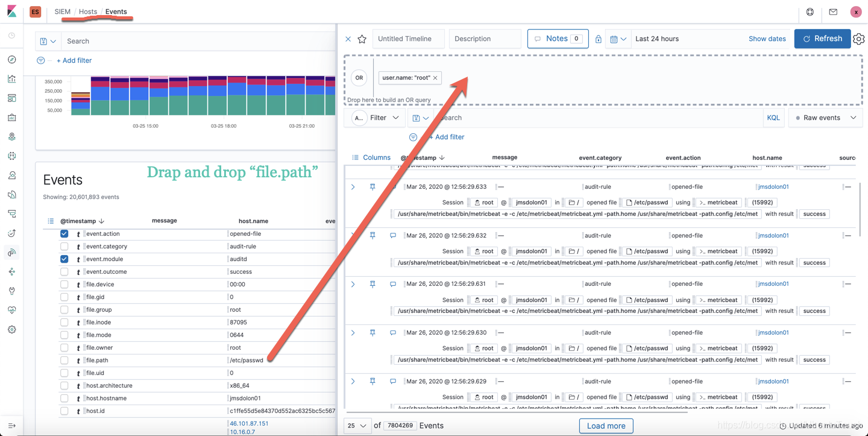Toggle the event.action field checkbox
The width and height of the screenshot is (868, 436).
[64, 234]
